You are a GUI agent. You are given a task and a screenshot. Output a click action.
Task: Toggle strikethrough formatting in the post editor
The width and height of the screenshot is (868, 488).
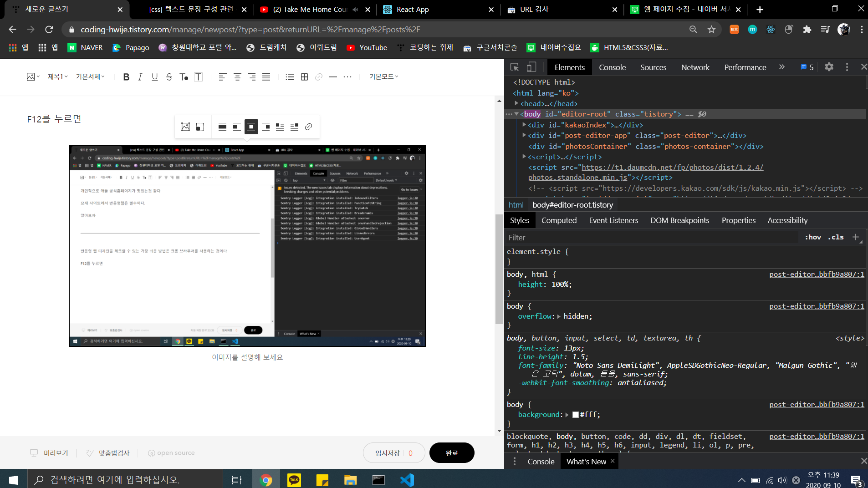[x=169, y=77]
